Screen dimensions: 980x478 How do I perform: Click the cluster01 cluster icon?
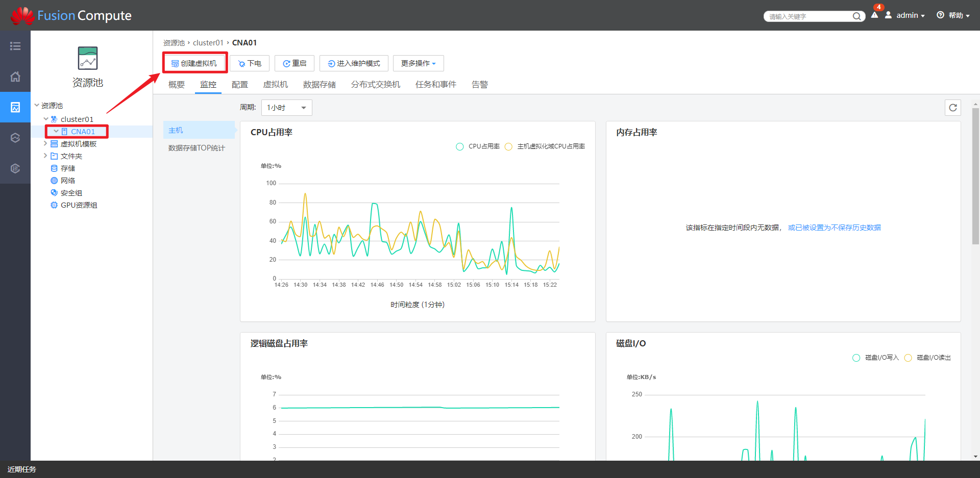[54, 119]
